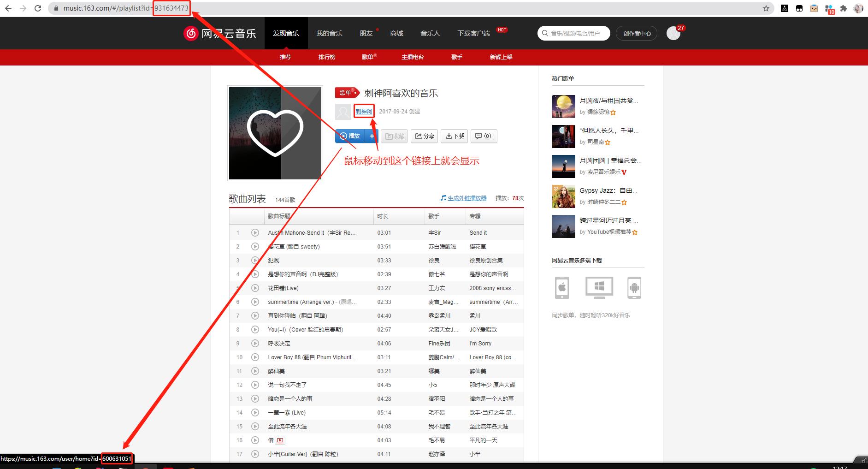
Task: Click the 生成外链播放器 link
Action: pyautogui.click(x=467, y=198)
